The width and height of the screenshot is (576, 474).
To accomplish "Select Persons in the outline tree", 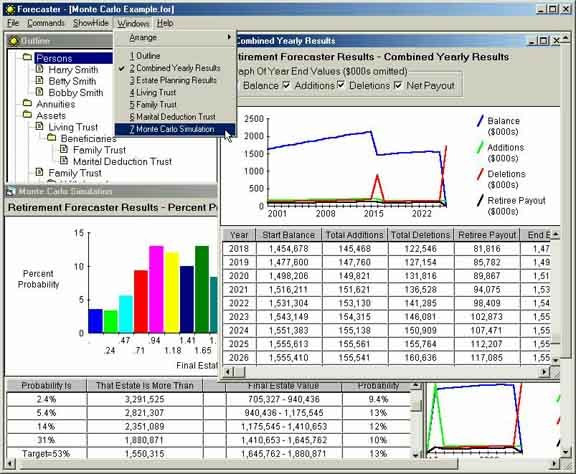I will coord(54,58).
